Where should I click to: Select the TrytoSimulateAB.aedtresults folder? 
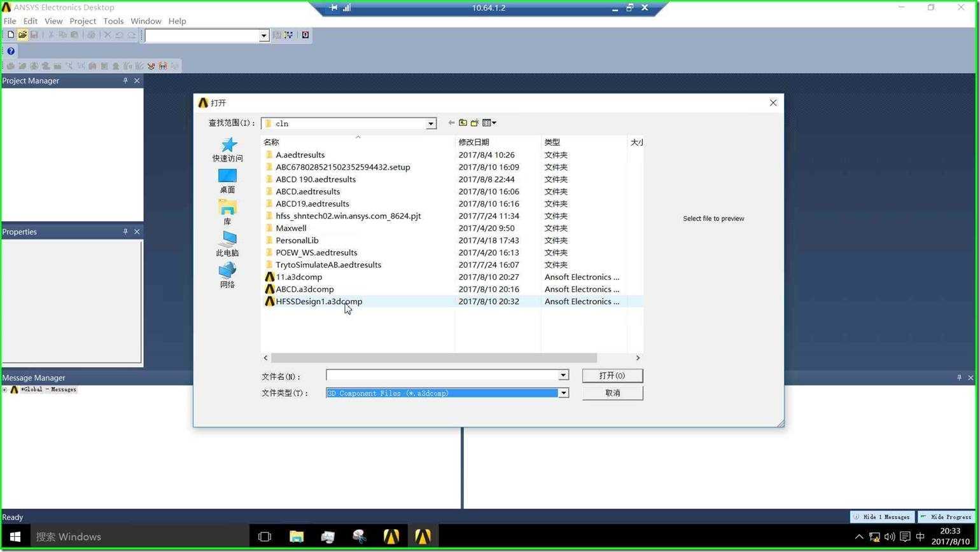(x=328, y=265)
